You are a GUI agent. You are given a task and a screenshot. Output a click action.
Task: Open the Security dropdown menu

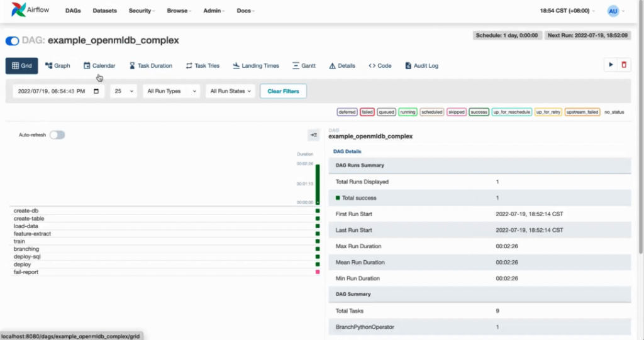coord(142,11)
